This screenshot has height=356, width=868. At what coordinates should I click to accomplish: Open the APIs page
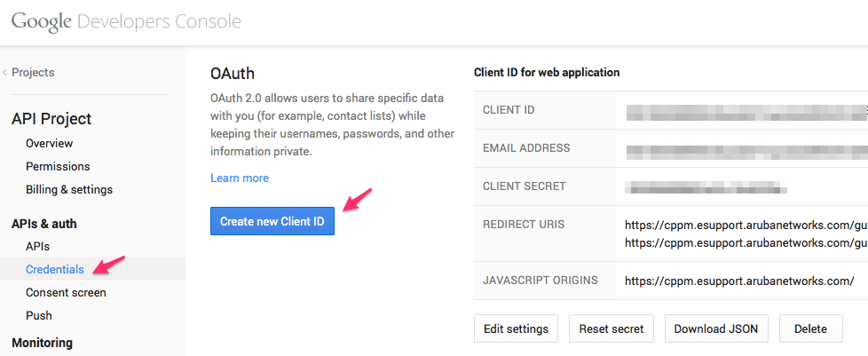(x=37, y=247)
